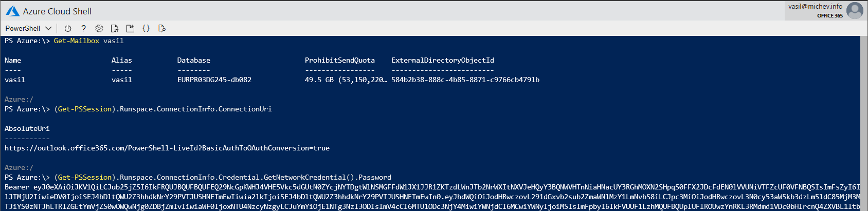The image size is (868, 211).
Task: Click the user avatar picture
Action: point(855,10)
